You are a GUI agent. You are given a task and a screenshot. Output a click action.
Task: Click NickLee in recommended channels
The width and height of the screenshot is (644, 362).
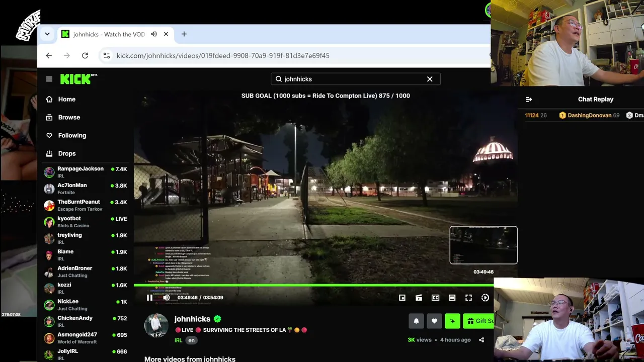86,305
